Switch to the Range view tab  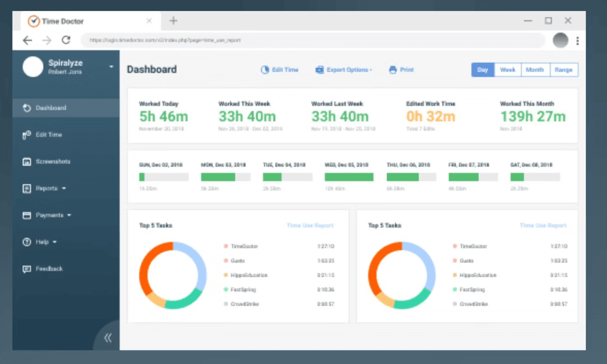(x=564, y=70)
